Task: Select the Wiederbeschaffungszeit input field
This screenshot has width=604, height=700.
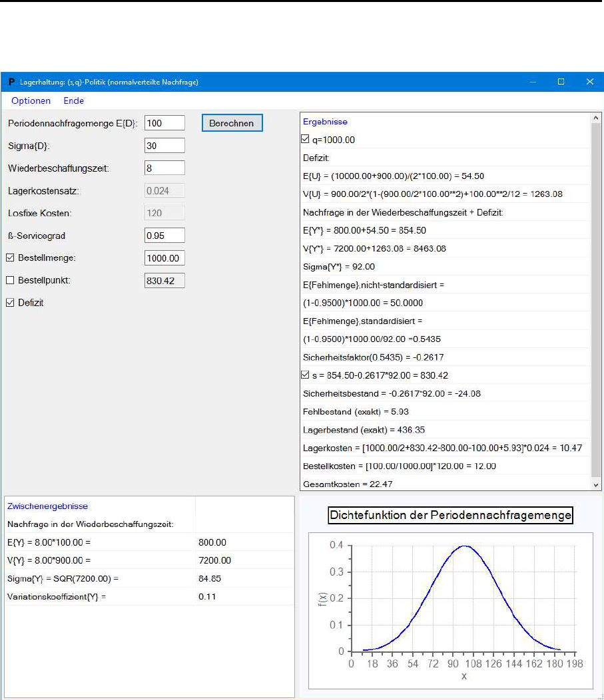Action: pos(164,168)
